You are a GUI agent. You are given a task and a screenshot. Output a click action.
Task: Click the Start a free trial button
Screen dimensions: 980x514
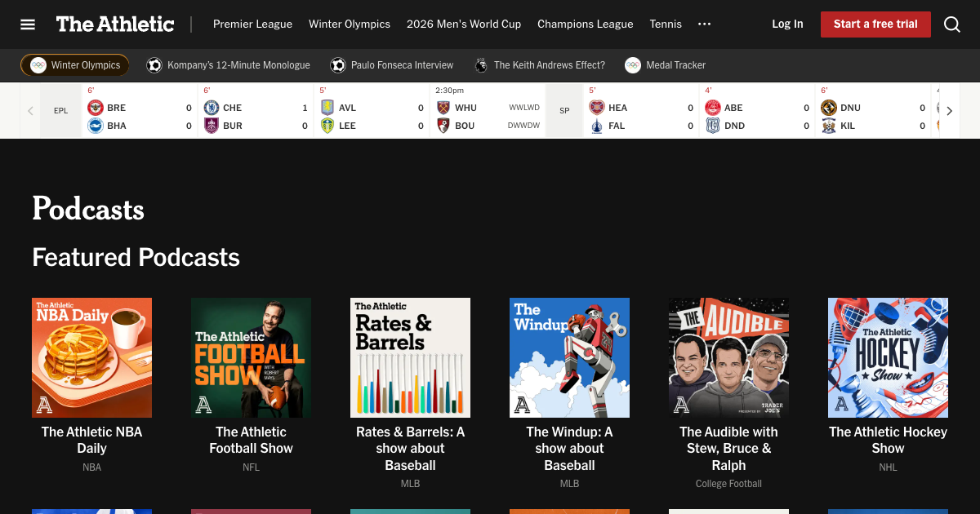[875, 24]
